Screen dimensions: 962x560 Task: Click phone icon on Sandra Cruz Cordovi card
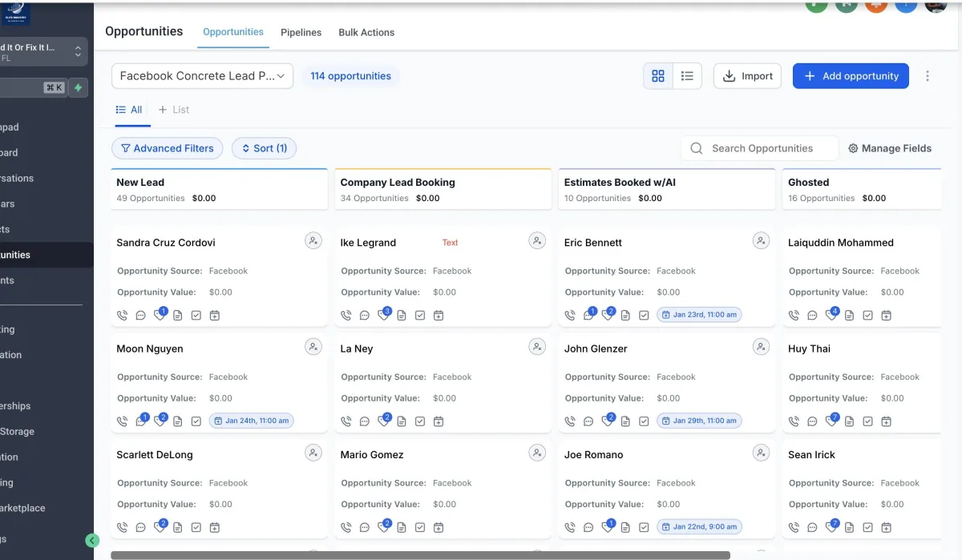pyautogui.click(x=122, y=316)
